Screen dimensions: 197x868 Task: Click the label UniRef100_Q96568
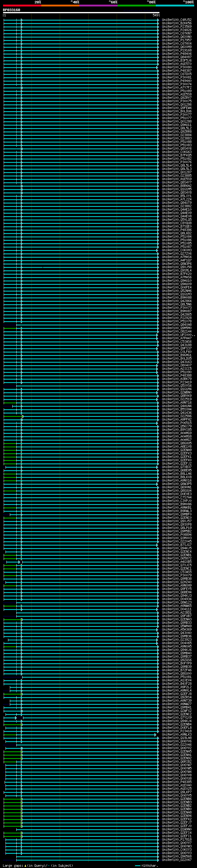[x=176, y=856]
